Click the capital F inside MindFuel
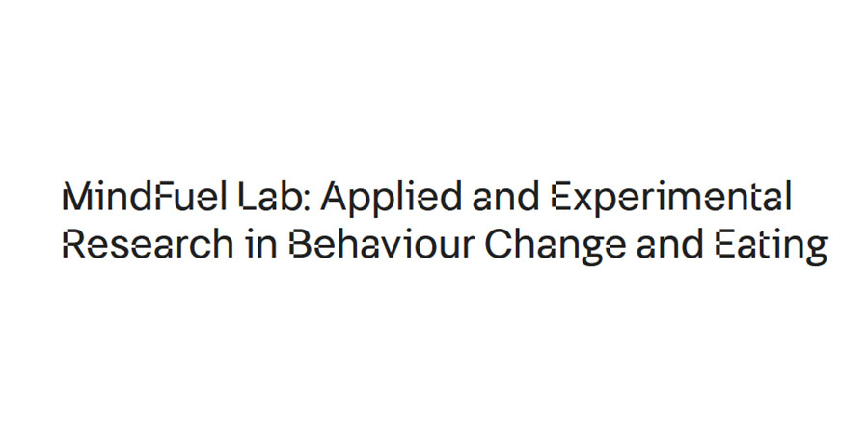 click(x=170, y=197)
